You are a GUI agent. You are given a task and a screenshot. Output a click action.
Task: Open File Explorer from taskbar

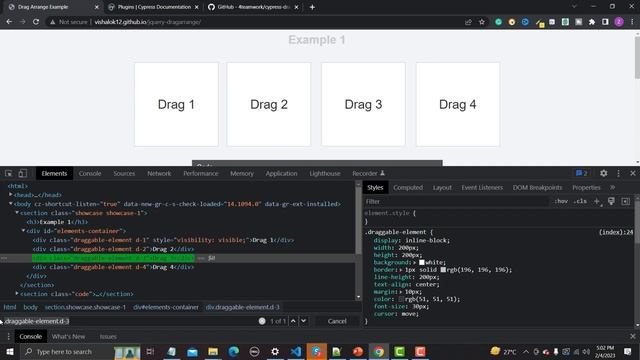tap(213, 352)
